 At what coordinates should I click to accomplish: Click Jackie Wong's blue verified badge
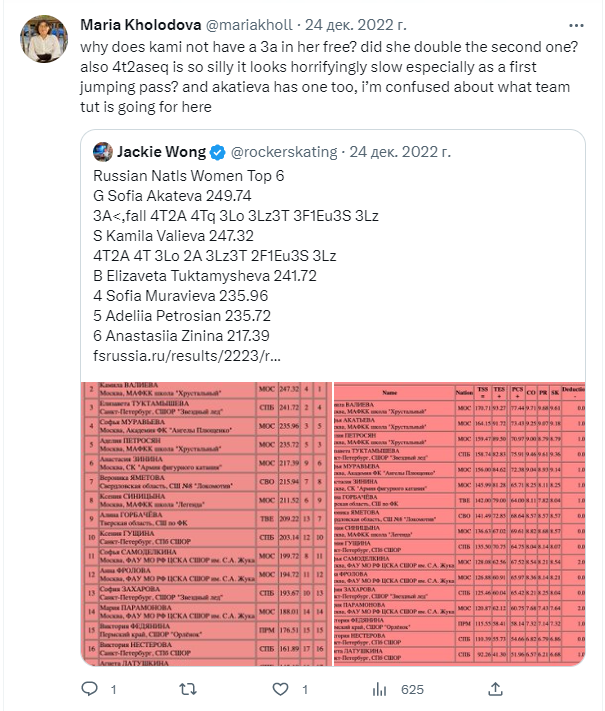click(215, 152)
